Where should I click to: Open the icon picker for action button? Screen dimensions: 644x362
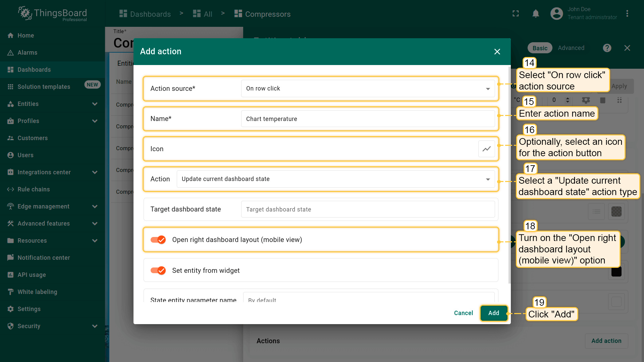pyautogui.click(x=486, y=149)
